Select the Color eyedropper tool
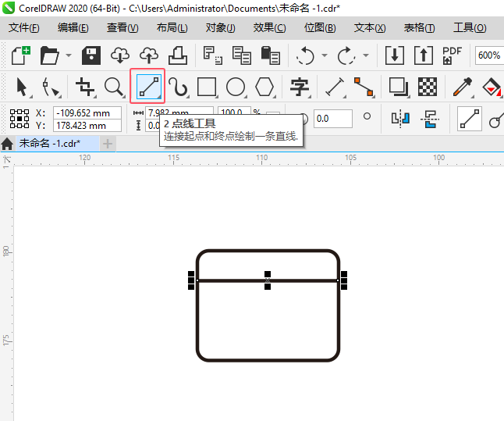Image resolution: width=504 pixels, height=421 pixels. click(x=463, y=87)
